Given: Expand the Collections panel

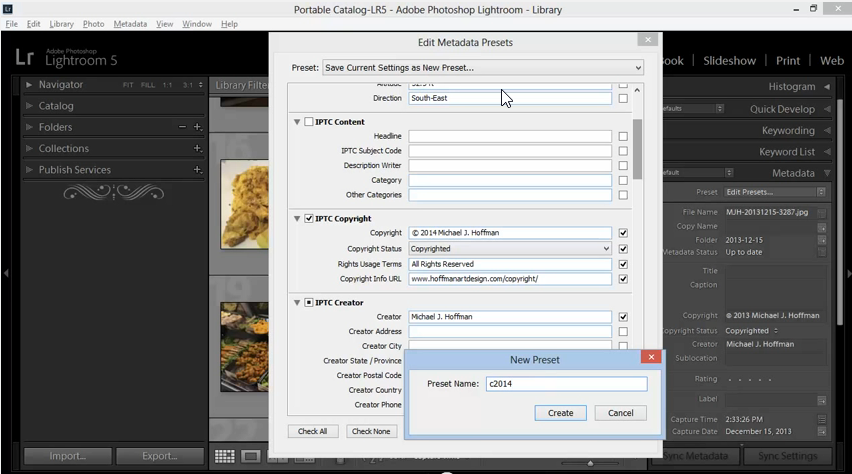Looking at the screenshot, I should coord(29,148).
